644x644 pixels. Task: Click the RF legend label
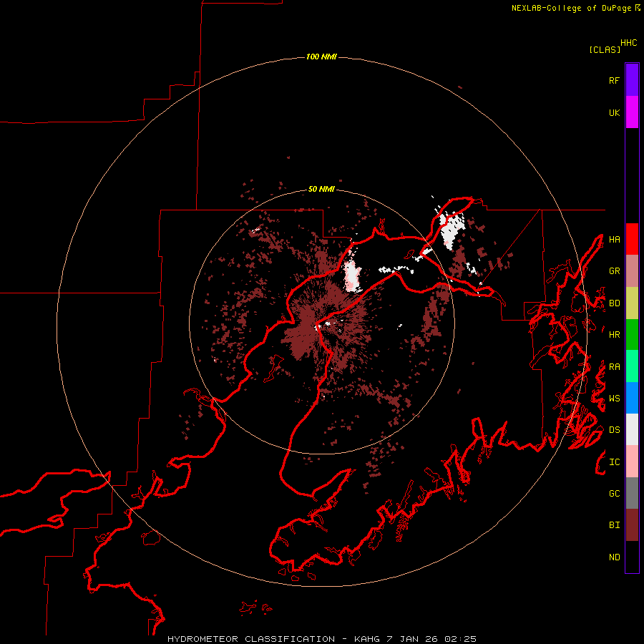614,80
